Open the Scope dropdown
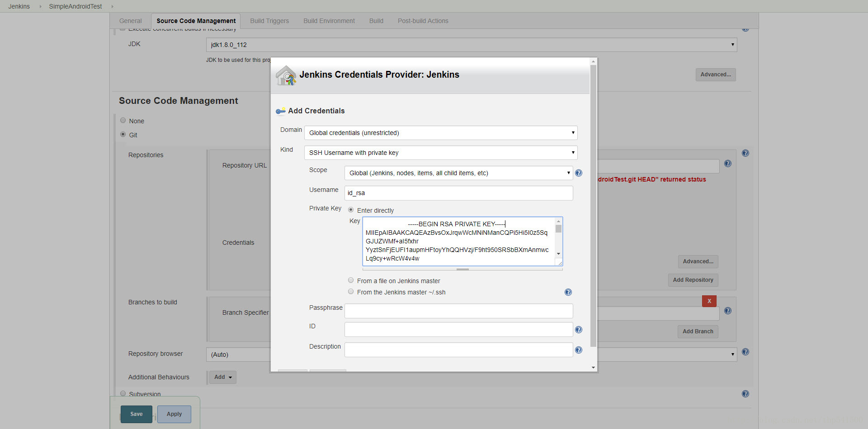 pyautogui.click(x=459, y=173)
